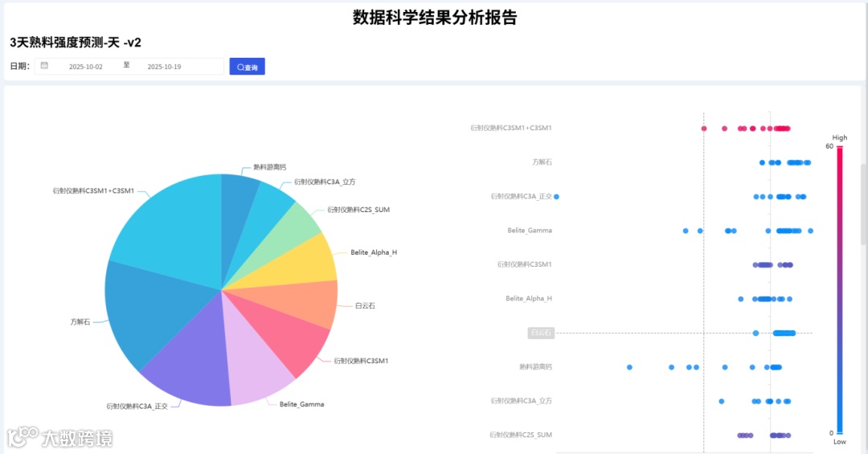The height and width of the screenshot is (454, 868).
Task: Click the High-Low color gradient bar
Action: click(x=840, y=289)
